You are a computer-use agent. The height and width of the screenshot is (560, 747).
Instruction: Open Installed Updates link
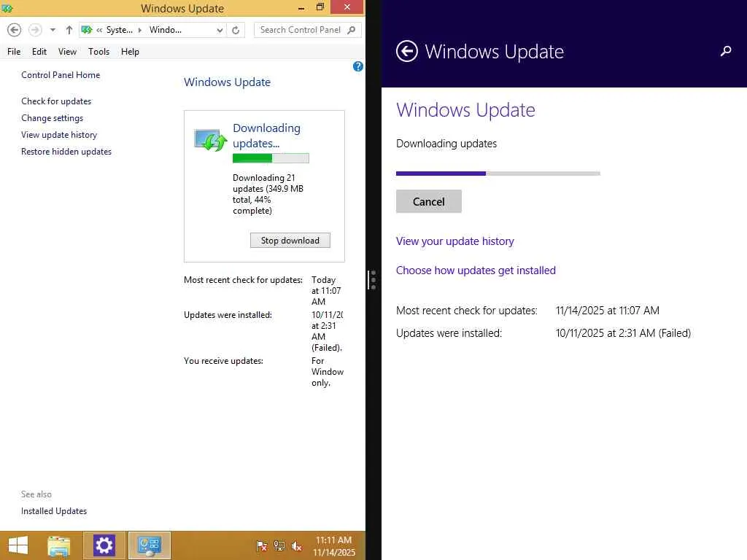[x=54, y=511]
